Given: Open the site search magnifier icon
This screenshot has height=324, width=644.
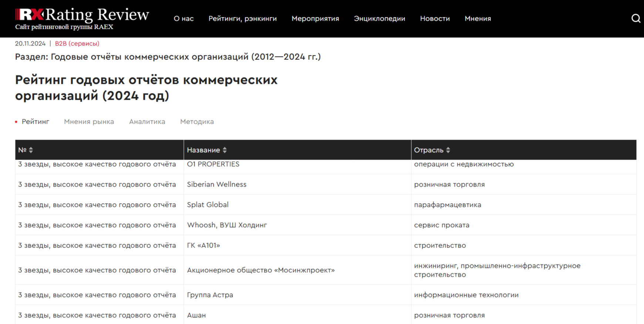Looking at the screenshot, I should coord(635,18).
